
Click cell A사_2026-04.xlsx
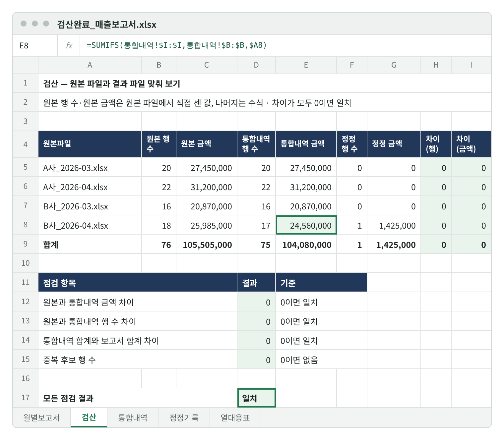[90, 187]
